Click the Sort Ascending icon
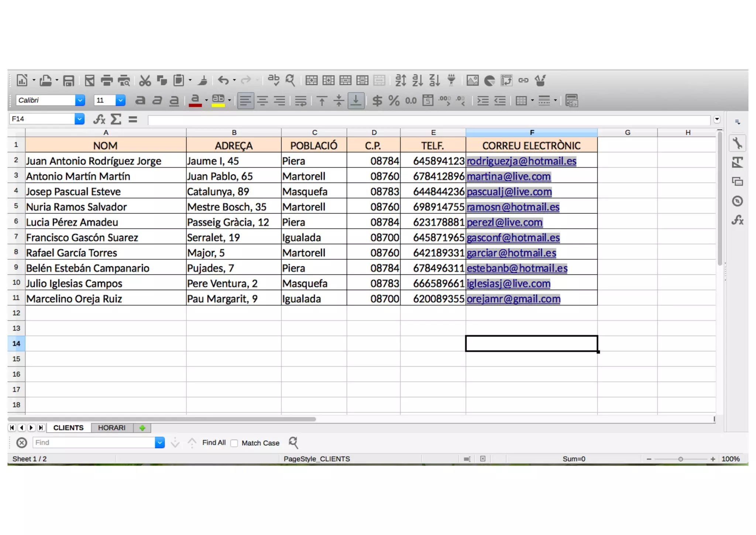756x535 pixels. (x=417, y=80)
